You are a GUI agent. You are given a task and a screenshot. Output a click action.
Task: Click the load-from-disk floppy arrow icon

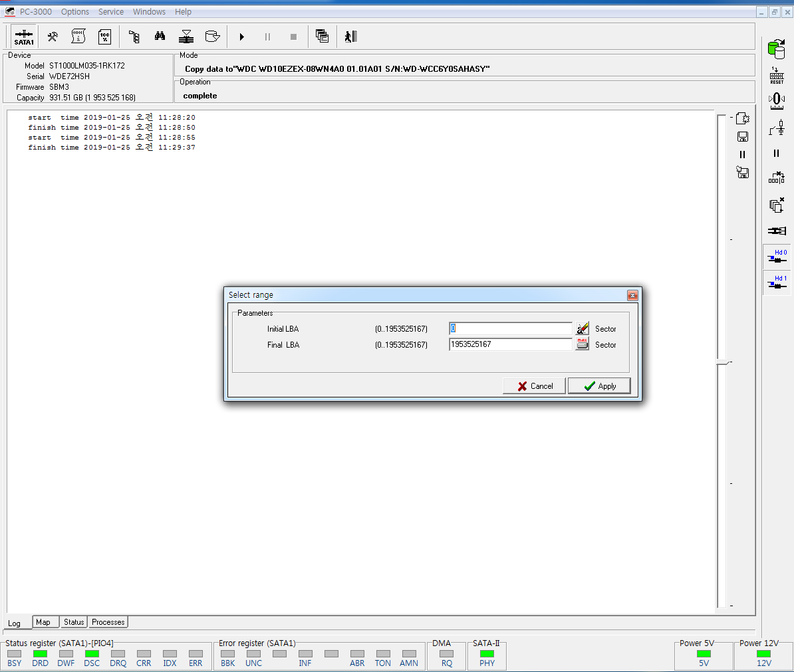(743, 173)
